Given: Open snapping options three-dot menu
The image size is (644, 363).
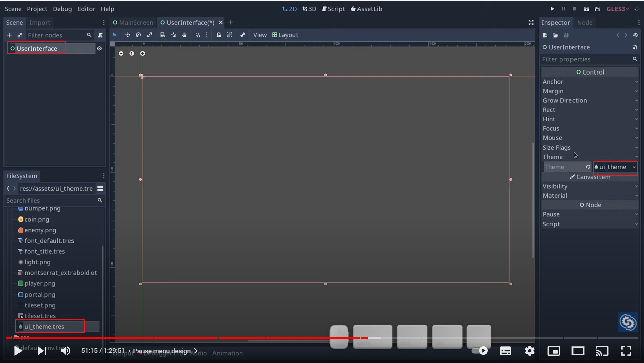Looking at the screenshot, I should (207, 35).
